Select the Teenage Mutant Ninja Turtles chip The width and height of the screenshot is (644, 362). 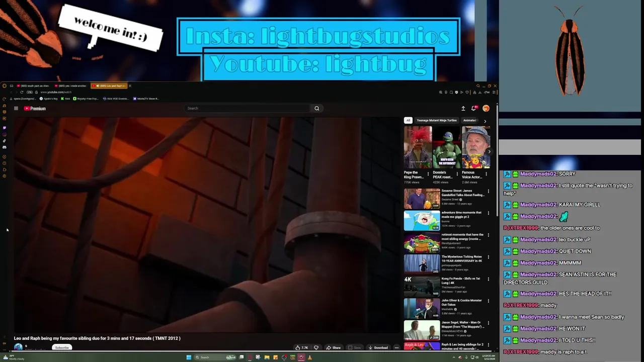(x=437, y=120)
